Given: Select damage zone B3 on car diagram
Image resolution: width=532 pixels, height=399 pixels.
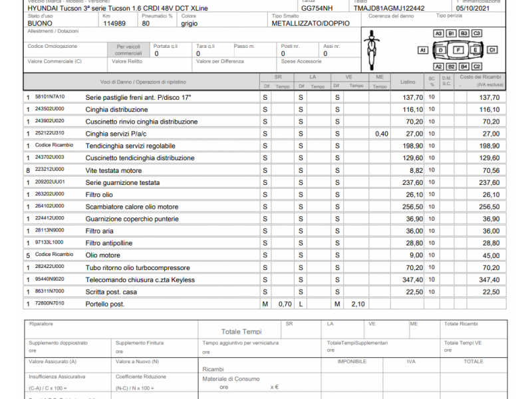Looking at the screenshot, I should coord(464,33).
